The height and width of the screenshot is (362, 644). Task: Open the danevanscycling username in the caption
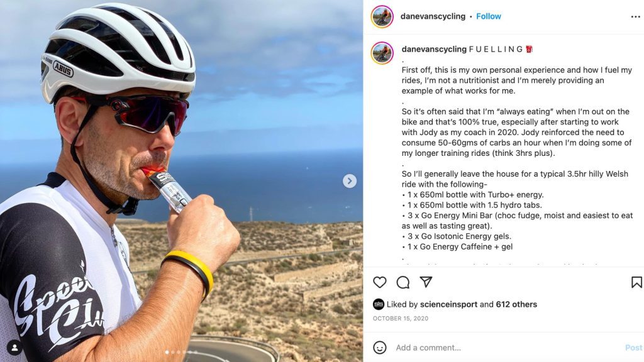tap(434, 49)
